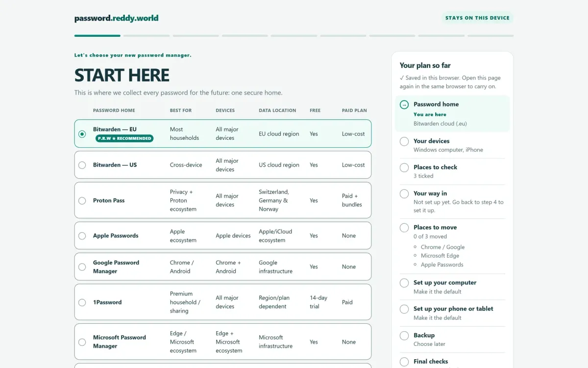
Task: Click the START HERE heading
Action: coord(122,75)
